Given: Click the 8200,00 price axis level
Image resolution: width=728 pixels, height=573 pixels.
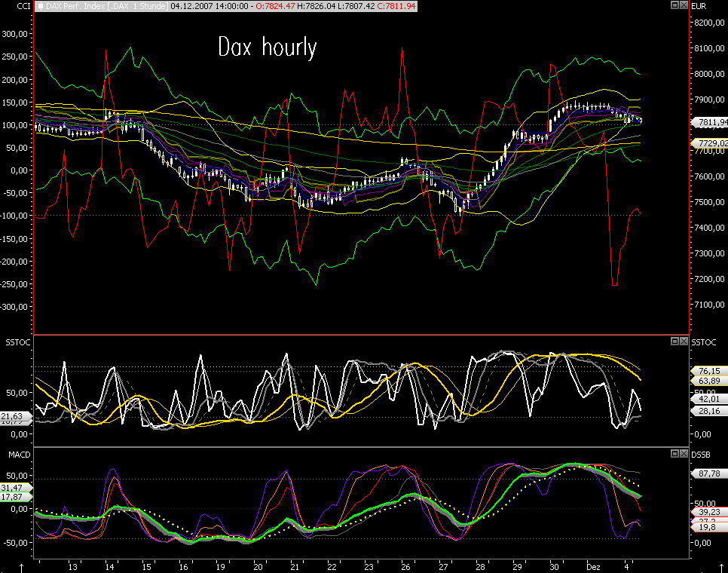Looking at the screenshot, I should point(709,23).
